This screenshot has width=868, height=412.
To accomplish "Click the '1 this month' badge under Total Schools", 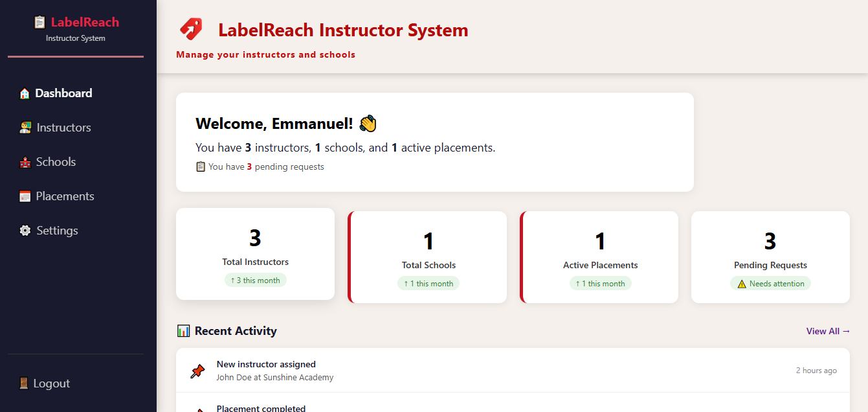I will 428,284.
